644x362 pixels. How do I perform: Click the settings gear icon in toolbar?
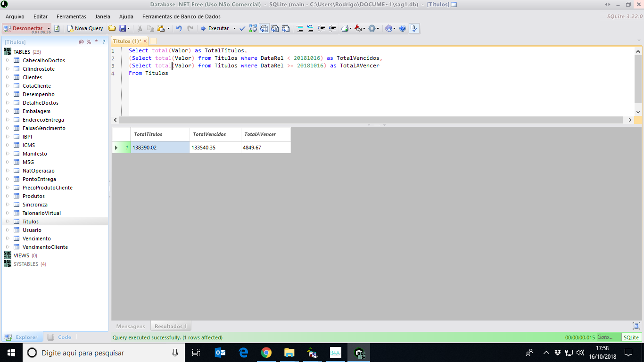coord(372,28)
